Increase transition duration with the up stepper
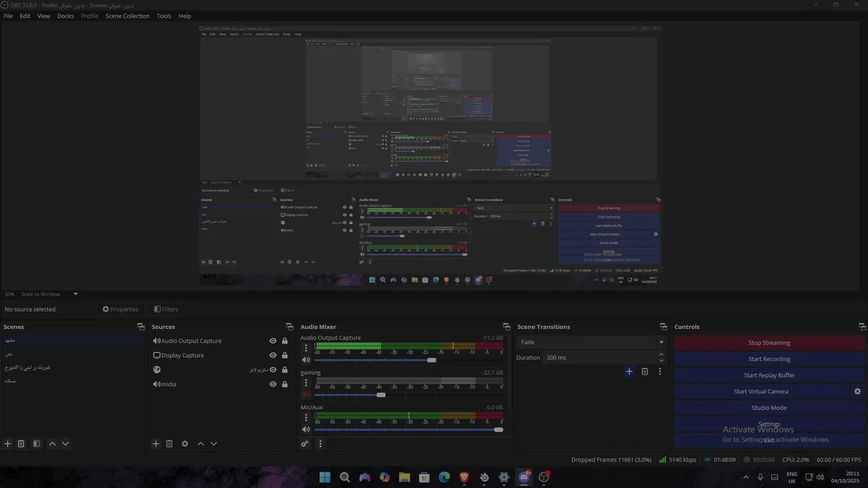Image resolution: width=868 pixels, height=488 pixels. [662, 354]
